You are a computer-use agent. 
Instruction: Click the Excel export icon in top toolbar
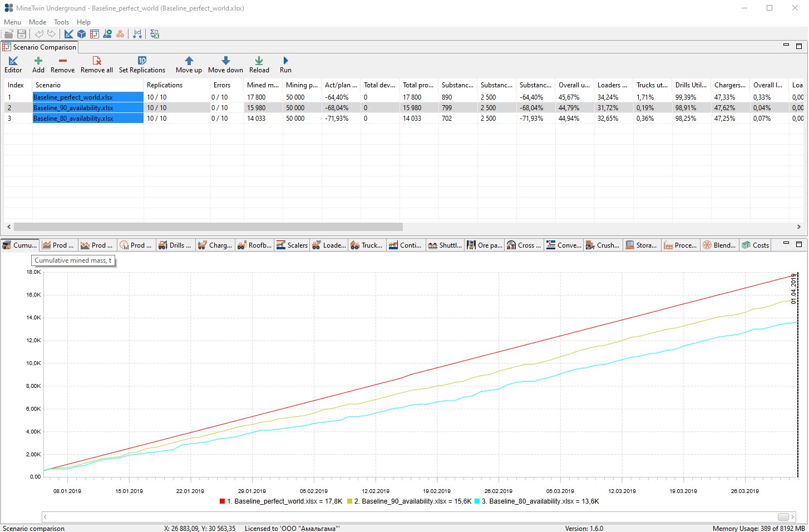155,34
